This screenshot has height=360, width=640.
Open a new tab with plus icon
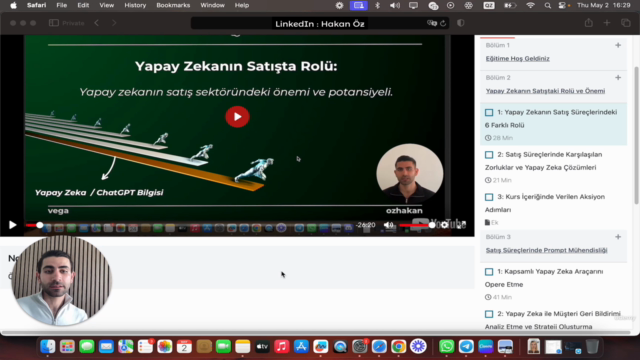click(607, 23)
